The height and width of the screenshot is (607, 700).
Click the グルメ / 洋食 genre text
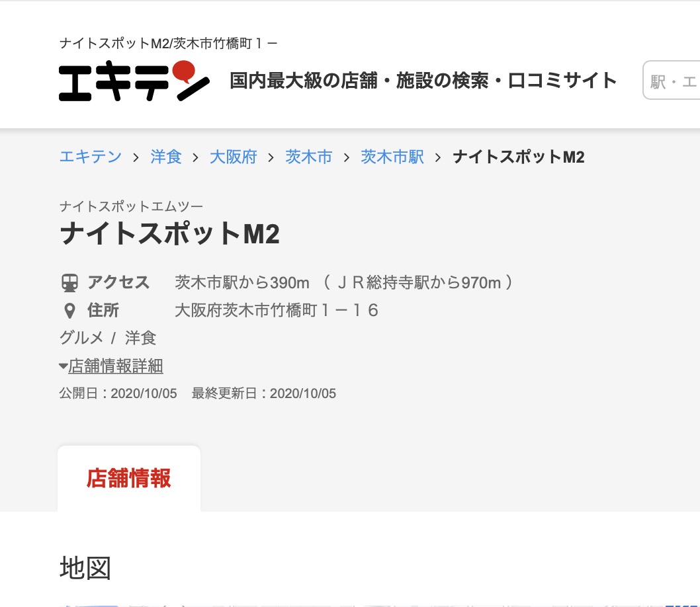coord(108,338)
